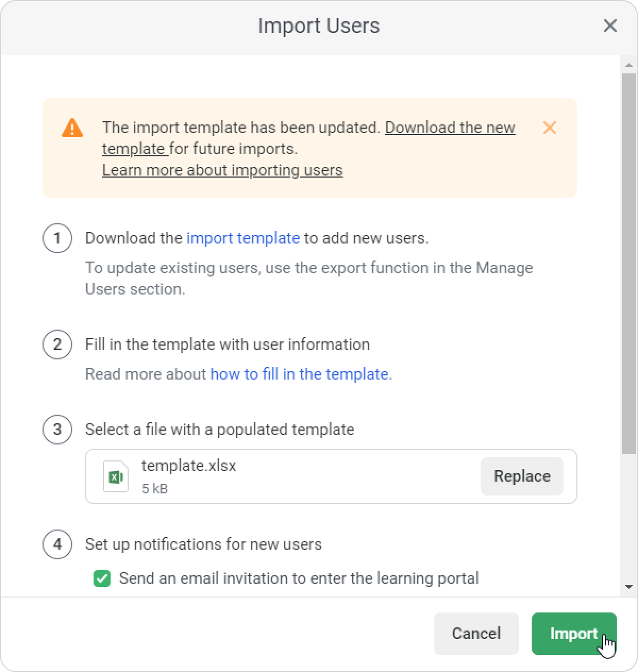
Task: Dismiss the template updated warning banner
Action: click(549, 128)
